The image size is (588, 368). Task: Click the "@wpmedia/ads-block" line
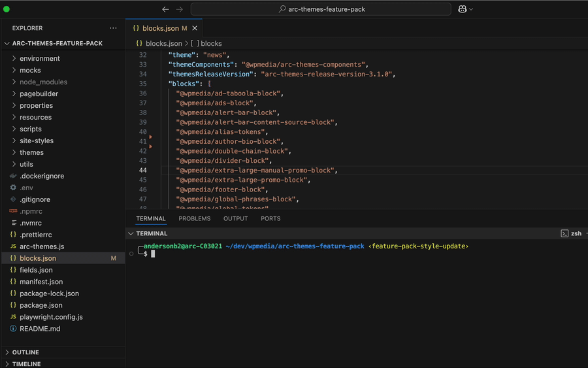[x=216, y=103]
